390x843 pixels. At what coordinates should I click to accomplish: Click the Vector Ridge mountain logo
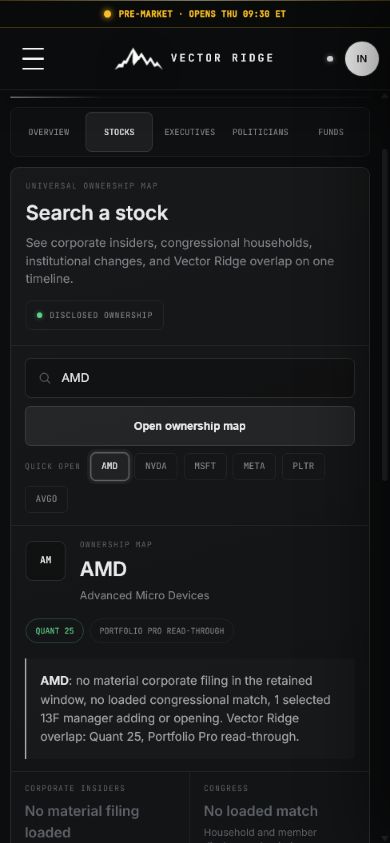coord(138,59)
